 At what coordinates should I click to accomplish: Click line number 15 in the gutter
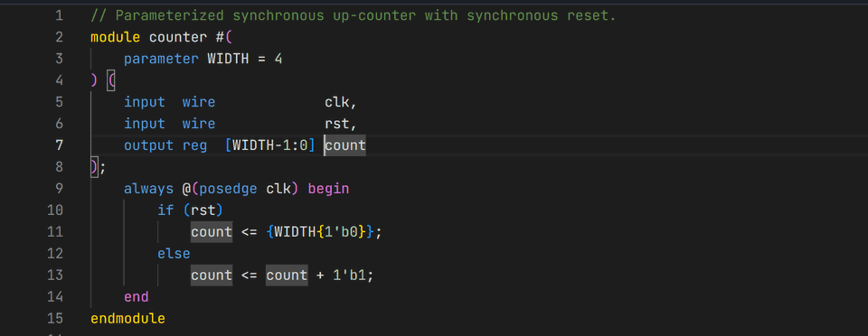pos(55,318)
